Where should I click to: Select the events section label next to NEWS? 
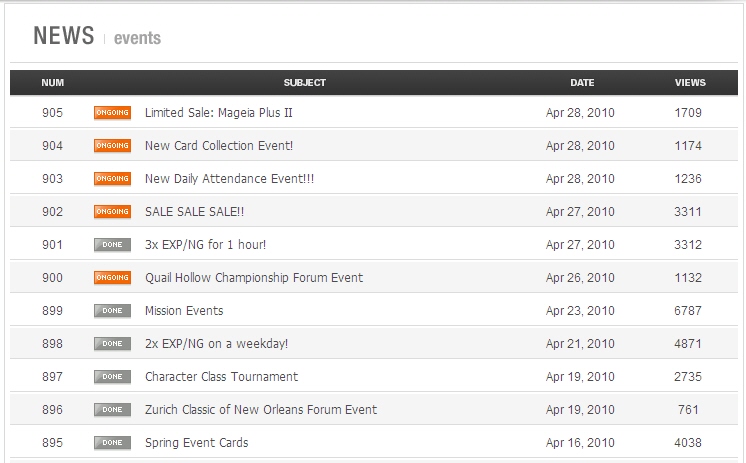137,38
